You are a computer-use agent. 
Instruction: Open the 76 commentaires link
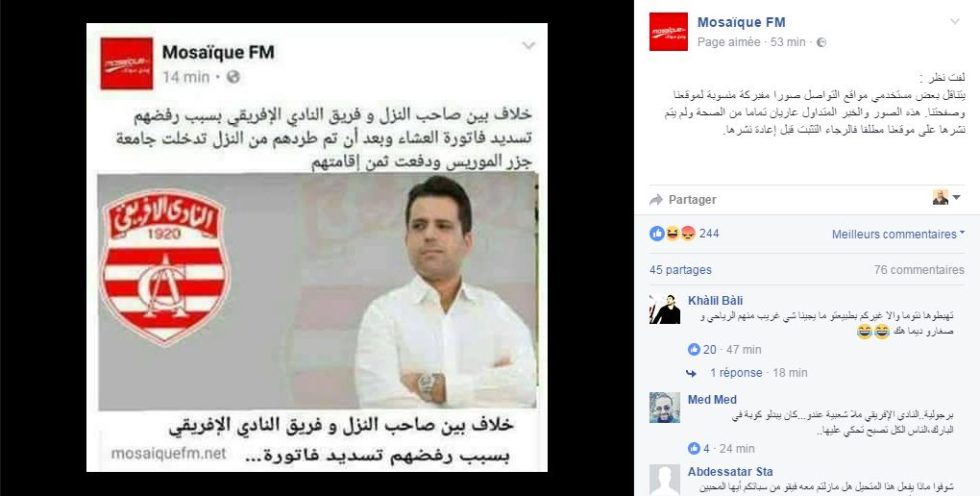919,270
